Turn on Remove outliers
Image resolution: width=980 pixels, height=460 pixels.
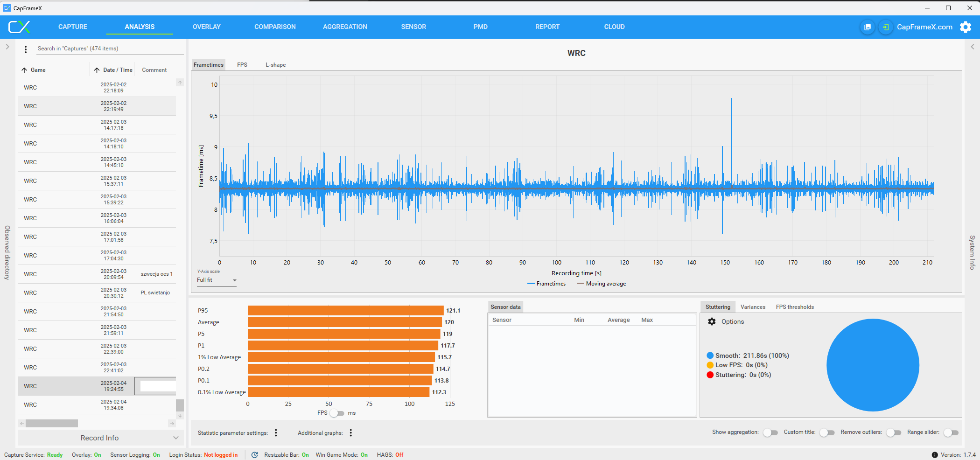click(x=894, y=432)
